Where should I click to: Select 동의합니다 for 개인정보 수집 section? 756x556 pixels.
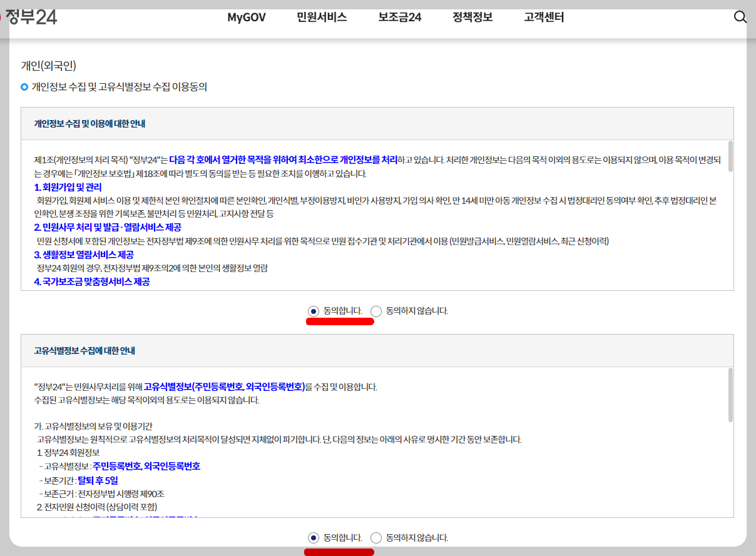[x=314, y=311]
